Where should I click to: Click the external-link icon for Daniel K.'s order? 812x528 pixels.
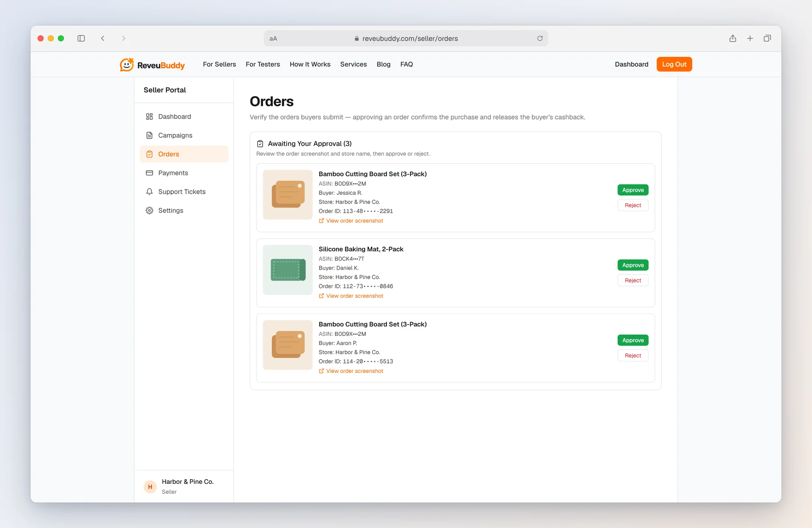[x=321, y=296]
